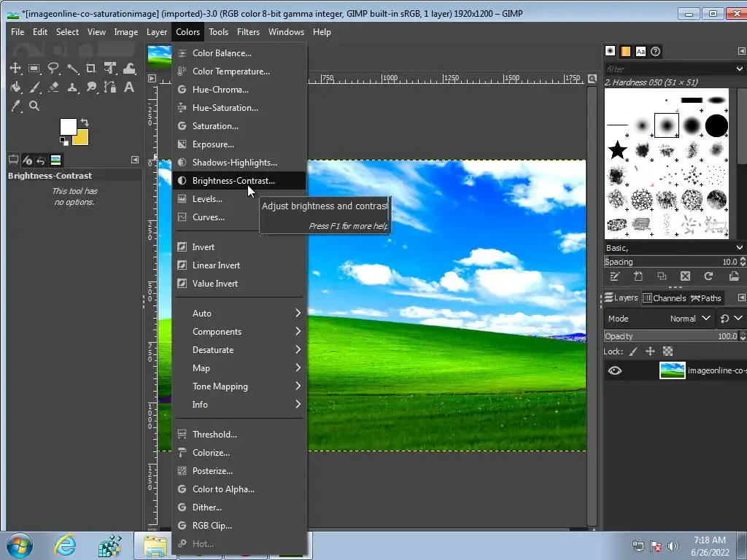This screenshot has width=747, height=560.
Task: Choose Color to Alpha menu entry
Action: click(x=239, y=489)
